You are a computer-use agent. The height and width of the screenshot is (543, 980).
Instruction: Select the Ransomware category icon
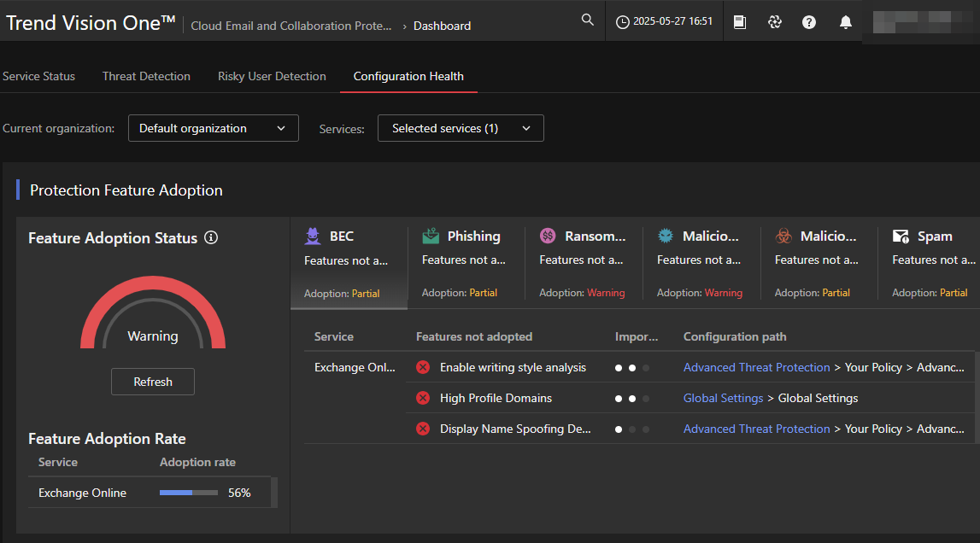[549, 236]
